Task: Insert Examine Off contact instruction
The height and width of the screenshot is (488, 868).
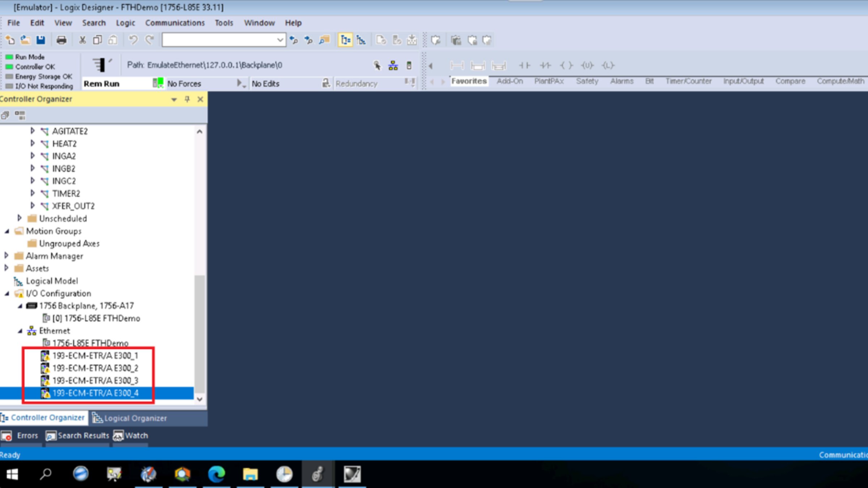Action: 545,65
